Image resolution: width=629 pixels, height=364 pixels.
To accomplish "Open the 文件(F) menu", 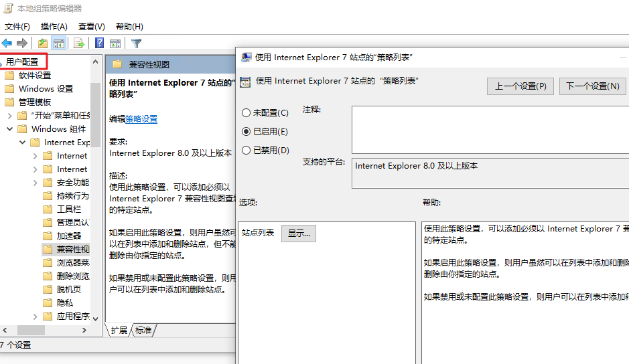I will point(17,27).
